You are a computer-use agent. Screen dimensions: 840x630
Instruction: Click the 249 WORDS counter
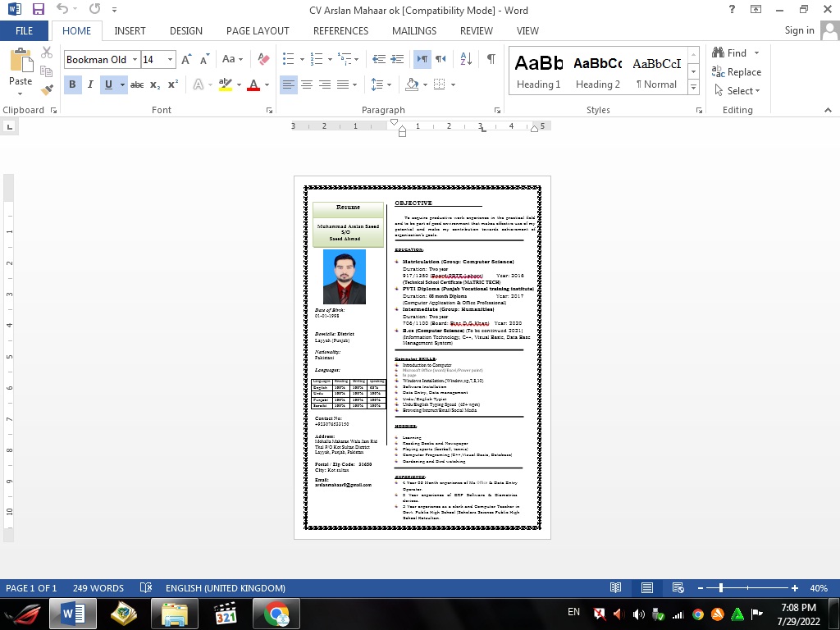[x=98, y=588]
